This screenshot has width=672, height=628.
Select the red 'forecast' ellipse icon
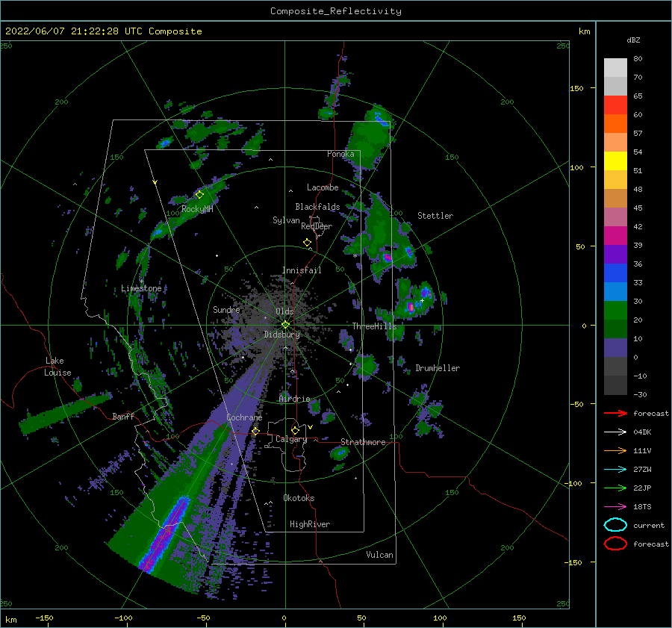click(615, 544)
